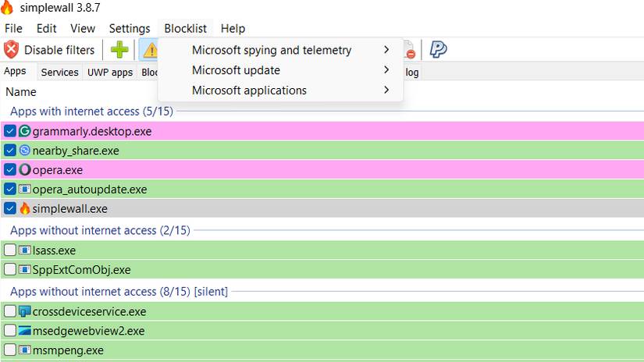The width and height of the screenshot is (644, 362).
Task: Switch to the UWP apps tab
Action: tap(110, 73)
